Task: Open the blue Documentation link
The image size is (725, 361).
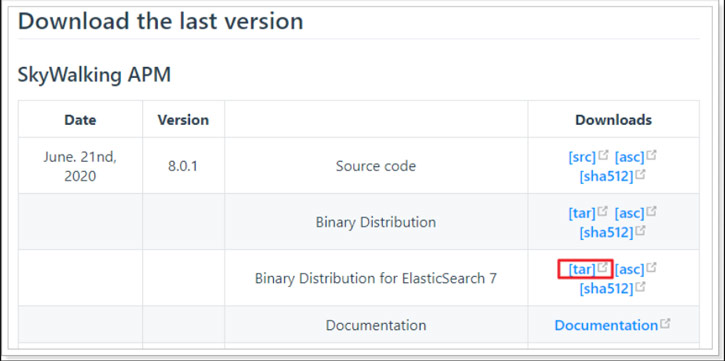Action: [606, 325]
